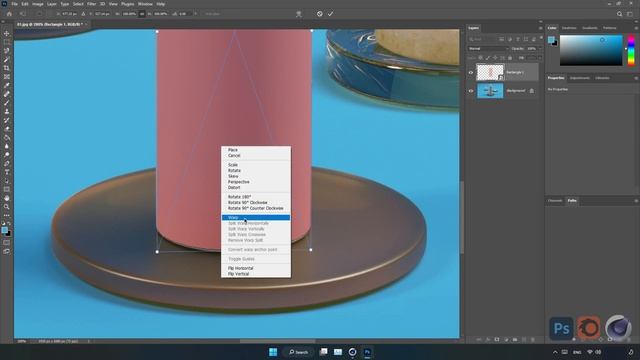Choose Warp in the context menu
Screen dimensions: 640x360
pos(256,218)
